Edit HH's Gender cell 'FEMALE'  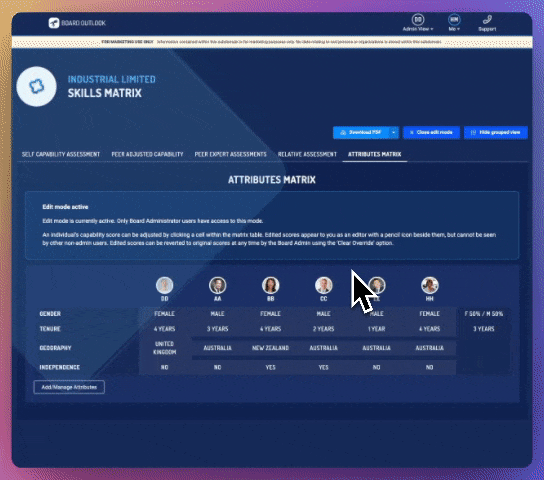point(430,314)
